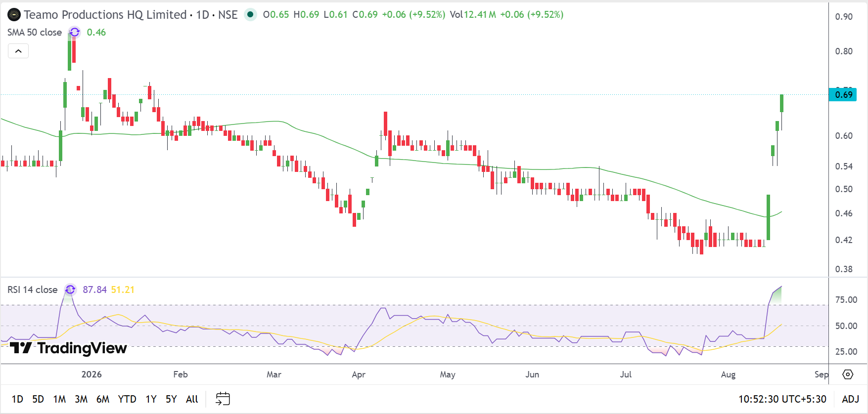This screenshot has width=868, height=414.
Task: Click the green market status dot
Action: click(251, 15)
